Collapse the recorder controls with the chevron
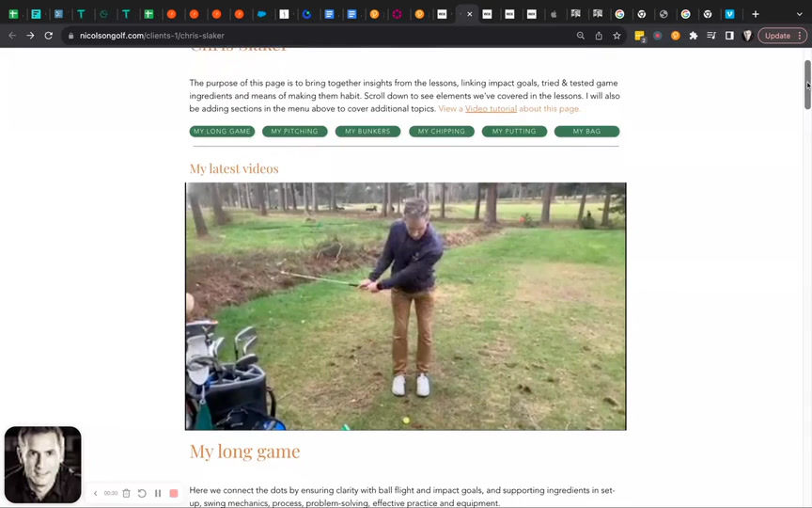Image resolution: width=812 pixels, height=508 pixels. pos(95,493)
